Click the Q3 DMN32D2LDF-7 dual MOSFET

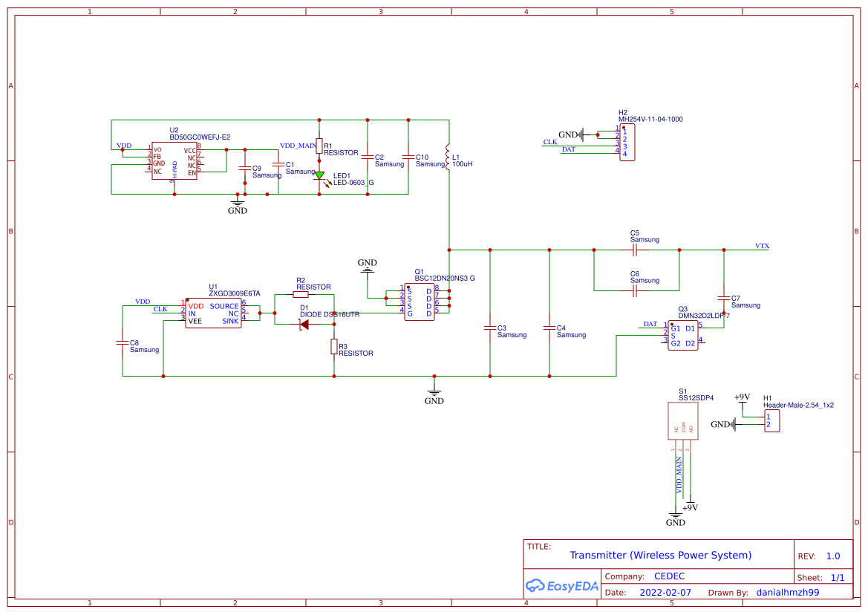(682, 335)
